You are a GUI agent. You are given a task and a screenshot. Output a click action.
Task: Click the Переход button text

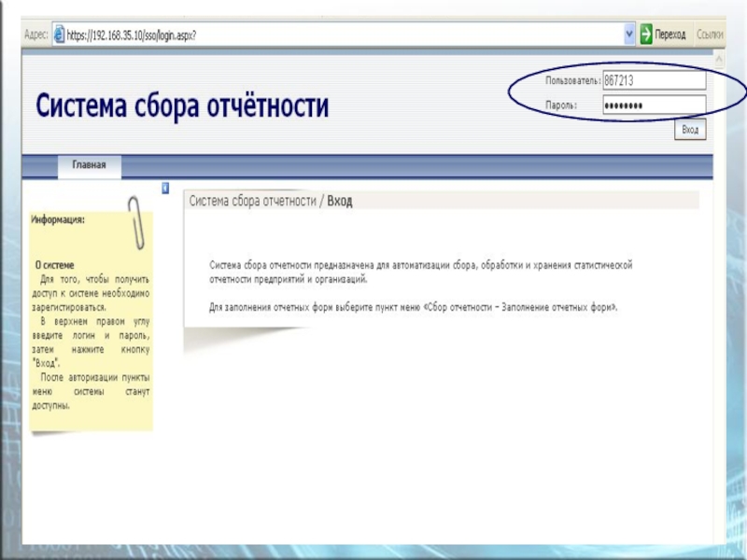point(669,35)
